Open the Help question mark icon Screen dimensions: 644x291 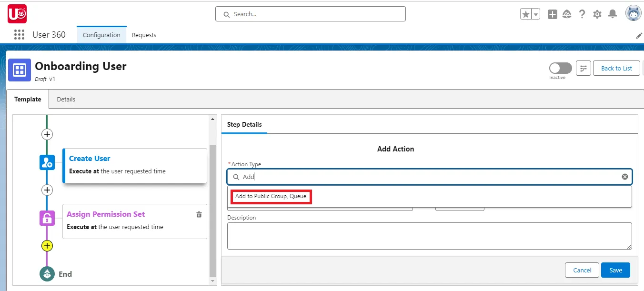click(582, 14)
